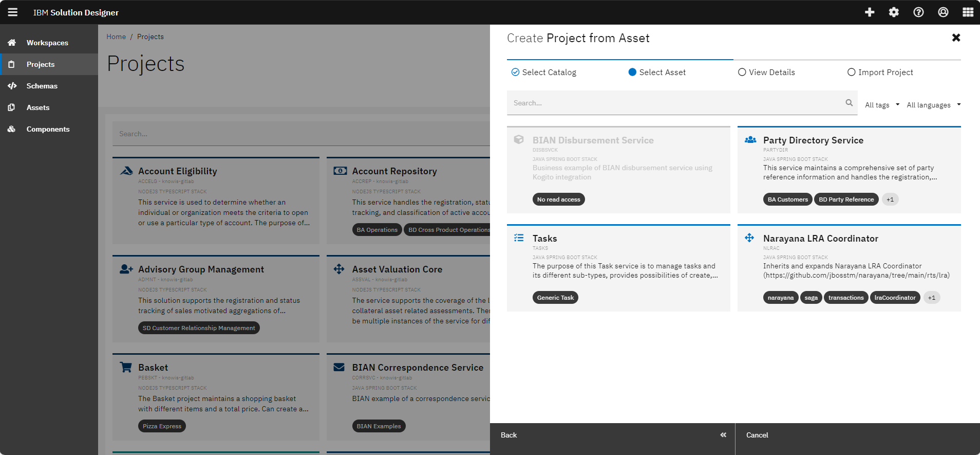The width and height of the screenshot is (980, 455).
Task: Open the Account Eligibility project title
Action: pos(178,171)
